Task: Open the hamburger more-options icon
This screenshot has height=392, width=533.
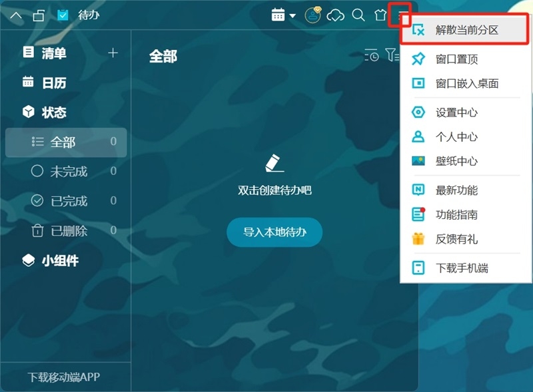Action: [x=398, y=15]
